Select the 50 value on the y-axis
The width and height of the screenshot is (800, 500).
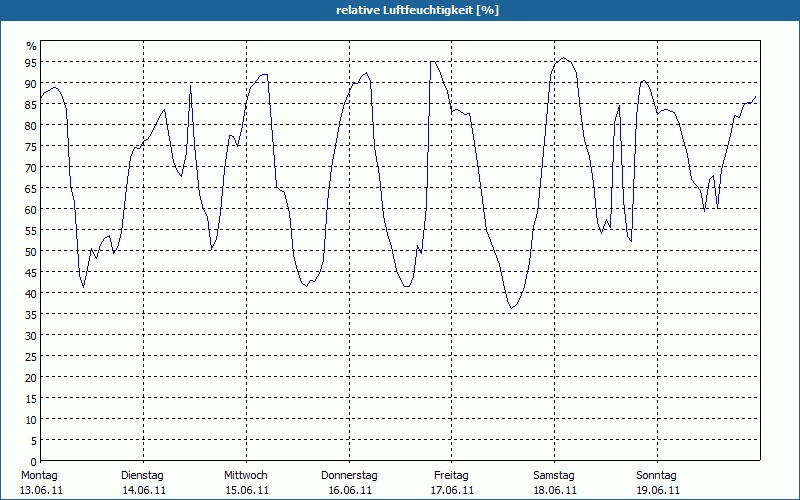31,252
